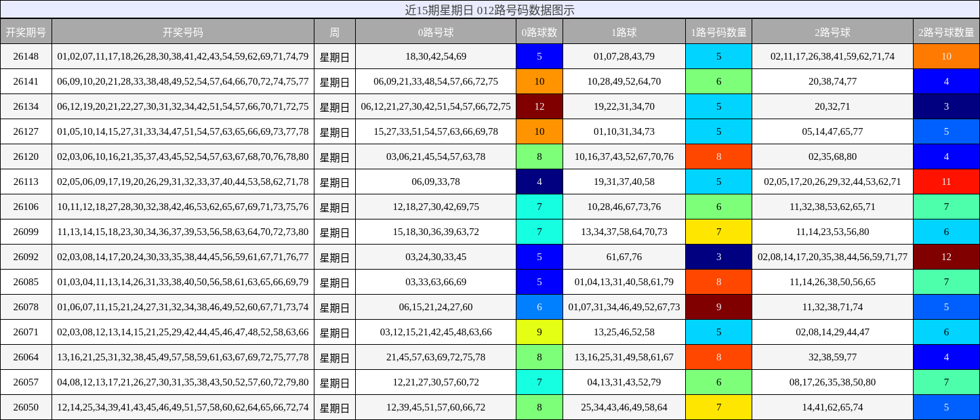Select issue number 26099
Image resolution: width=980 pixels, height=420 pixels.
tap(26, 232)
